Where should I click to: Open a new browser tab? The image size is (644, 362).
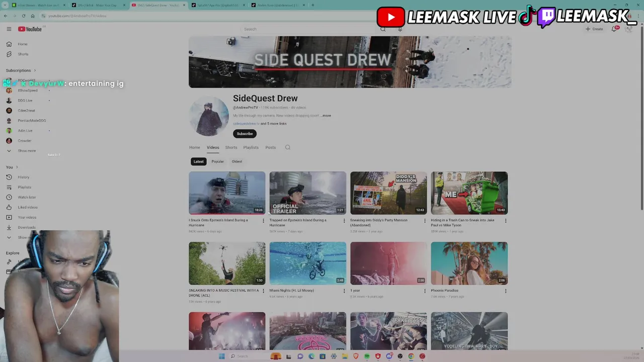(313, 5)
